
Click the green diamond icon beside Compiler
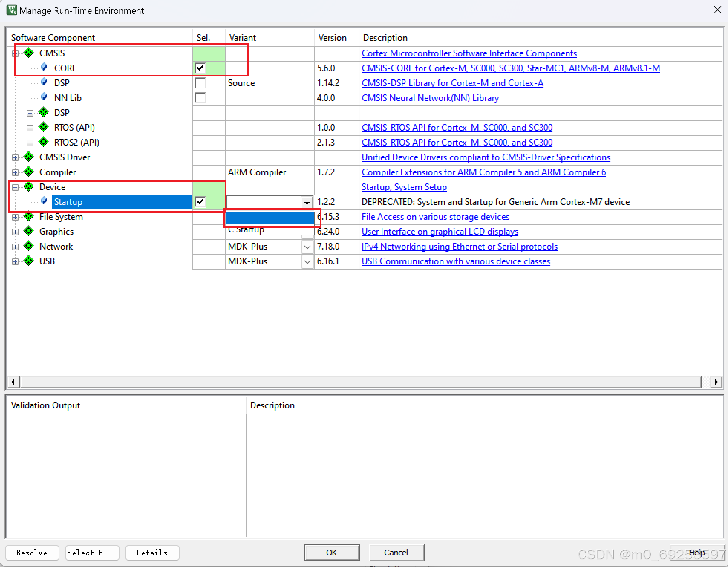[x=29, y=172]
